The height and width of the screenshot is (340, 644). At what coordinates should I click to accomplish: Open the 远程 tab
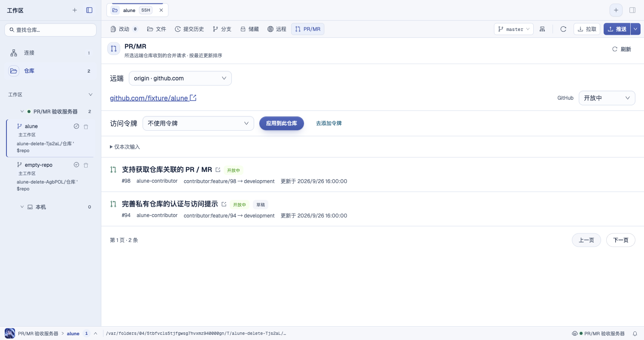(277, 29)
